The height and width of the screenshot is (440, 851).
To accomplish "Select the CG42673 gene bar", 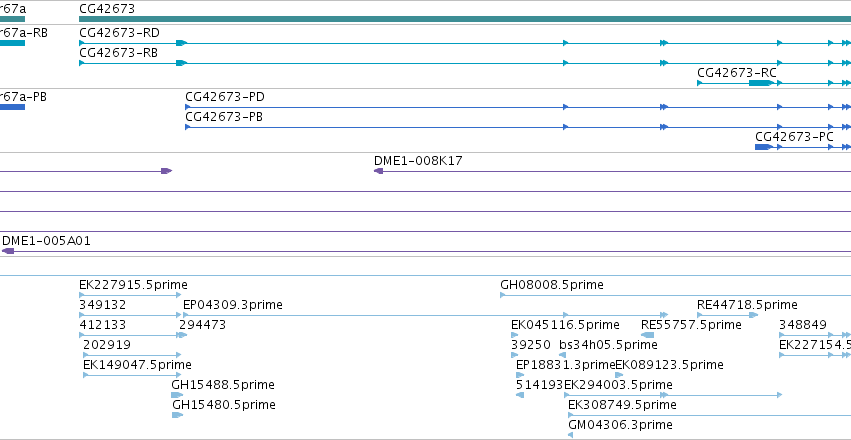I will (x=465, y=19).
